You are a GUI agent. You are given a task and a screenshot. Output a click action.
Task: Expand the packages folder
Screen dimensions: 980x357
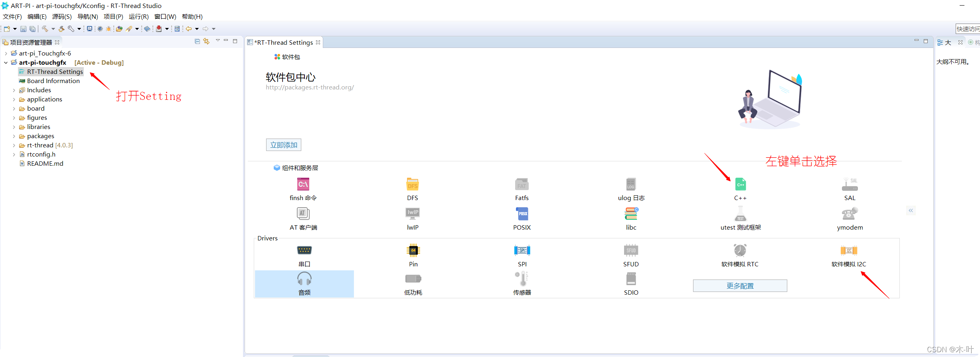[x=14, y=136]
